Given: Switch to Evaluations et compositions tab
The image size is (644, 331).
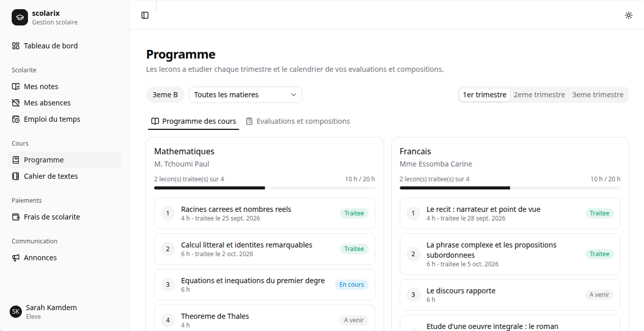Looking at the screenshot, I should [298, 121].
